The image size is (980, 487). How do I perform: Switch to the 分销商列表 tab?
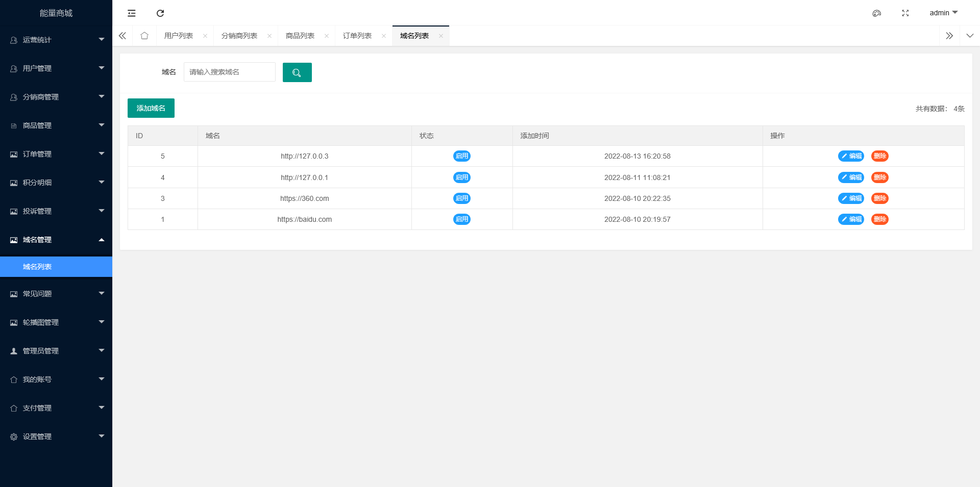coord(239,36)
